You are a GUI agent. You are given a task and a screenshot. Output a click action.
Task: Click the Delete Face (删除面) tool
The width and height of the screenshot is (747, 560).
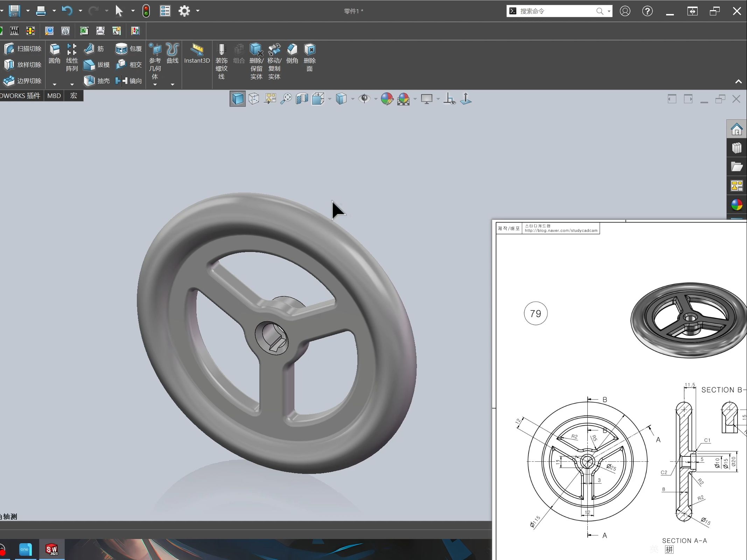coord(310,57)
